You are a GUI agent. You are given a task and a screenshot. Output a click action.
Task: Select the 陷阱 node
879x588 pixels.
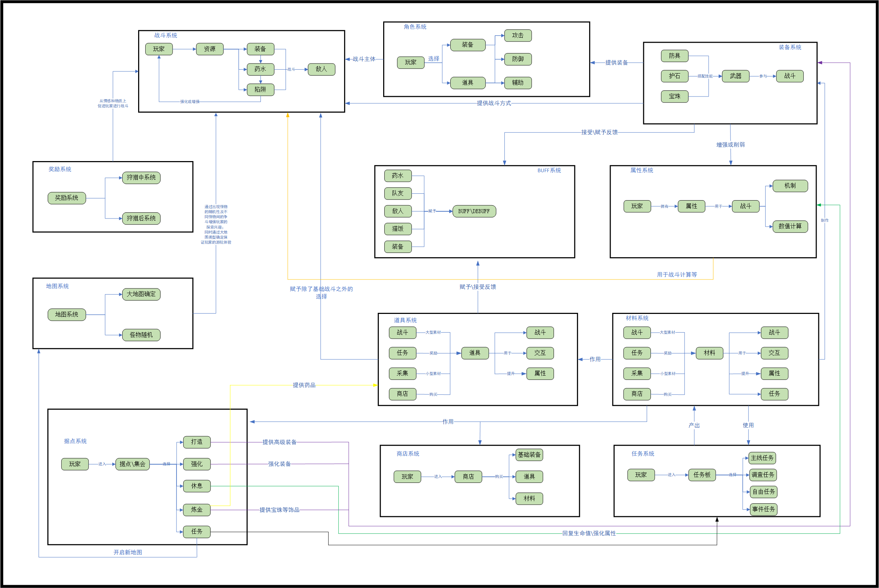point(260,90)
